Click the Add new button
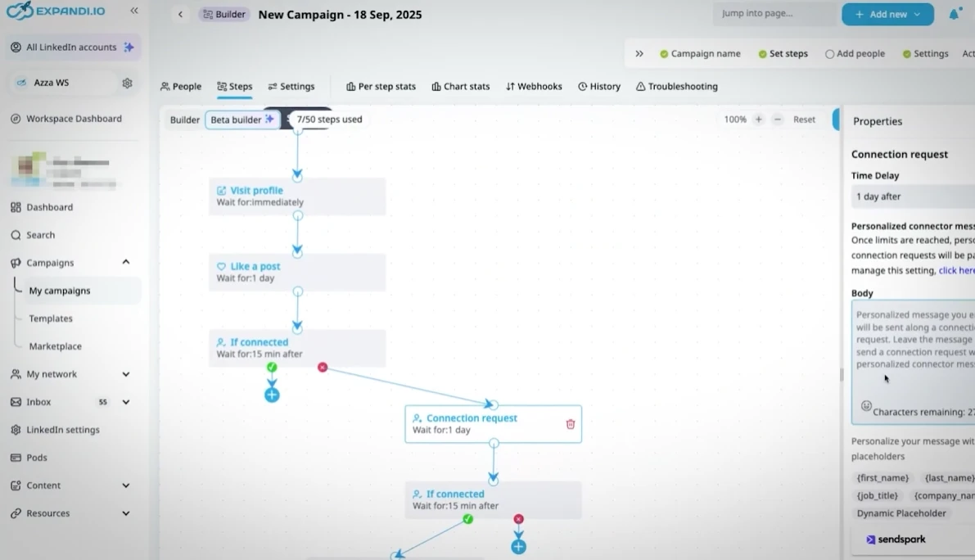This screenshot has height=560, width=975. pos(887,14)
